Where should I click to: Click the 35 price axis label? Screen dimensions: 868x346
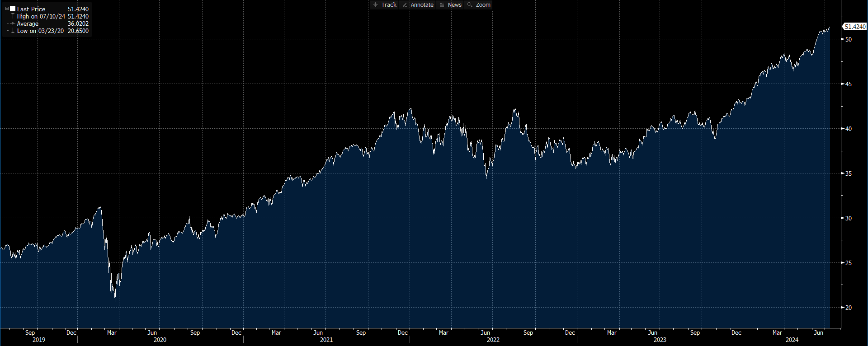tap(849, 173)
